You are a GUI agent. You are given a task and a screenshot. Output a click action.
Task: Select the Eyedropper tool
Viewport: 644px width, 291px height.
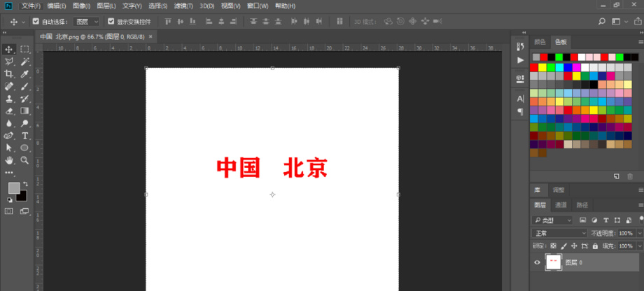[24, 74]
